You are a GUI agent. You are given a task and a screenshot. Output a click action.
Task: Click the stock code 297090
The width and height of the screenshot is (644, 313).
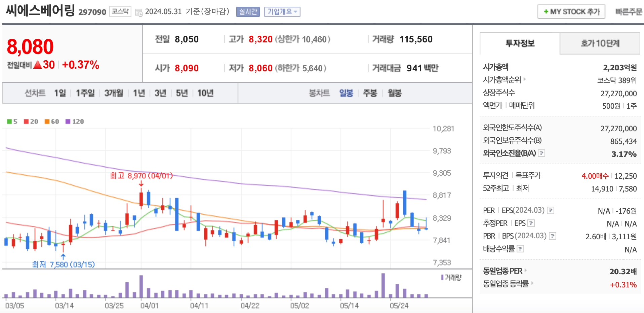(92, 12)
